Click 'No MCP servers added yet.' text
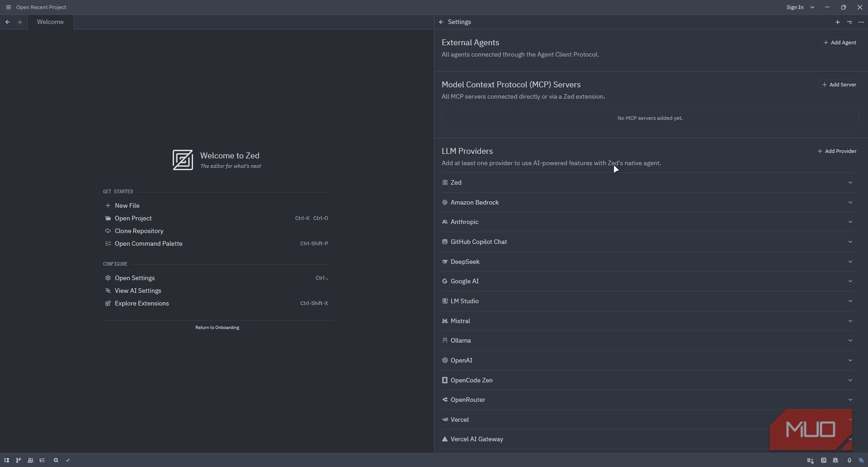The width and height of the screenshot is (868, 467). tap(650, 118)
